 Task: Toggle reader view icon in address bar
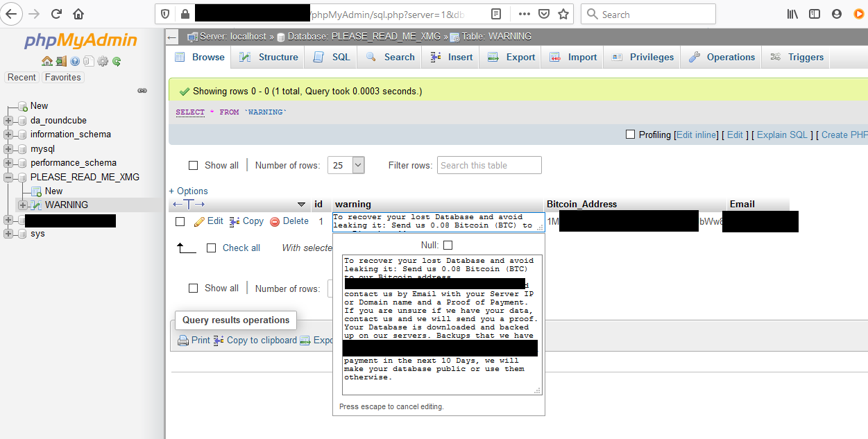coord(496,14)
